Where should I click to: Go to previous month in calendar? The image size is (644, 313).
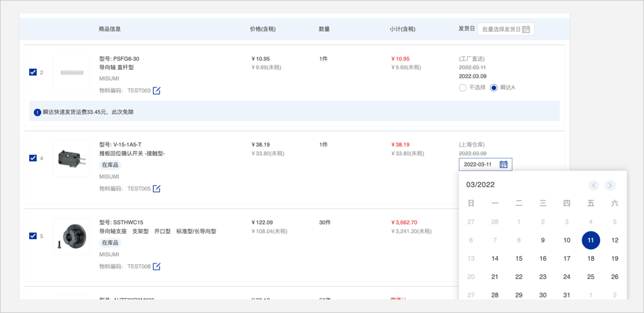pyautogui.click(x=594, y=186)
